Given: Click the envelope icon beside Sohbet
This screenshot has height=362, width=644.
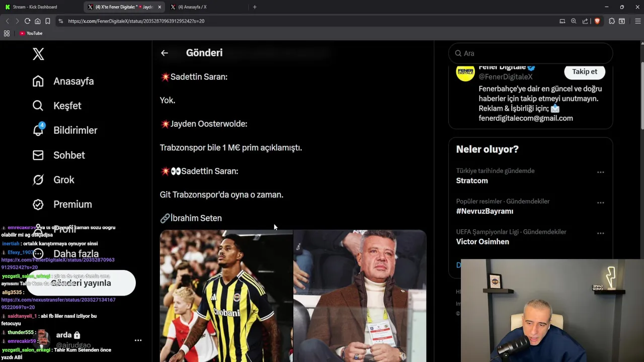Looking at the screenshot, I should pos(38,155).
